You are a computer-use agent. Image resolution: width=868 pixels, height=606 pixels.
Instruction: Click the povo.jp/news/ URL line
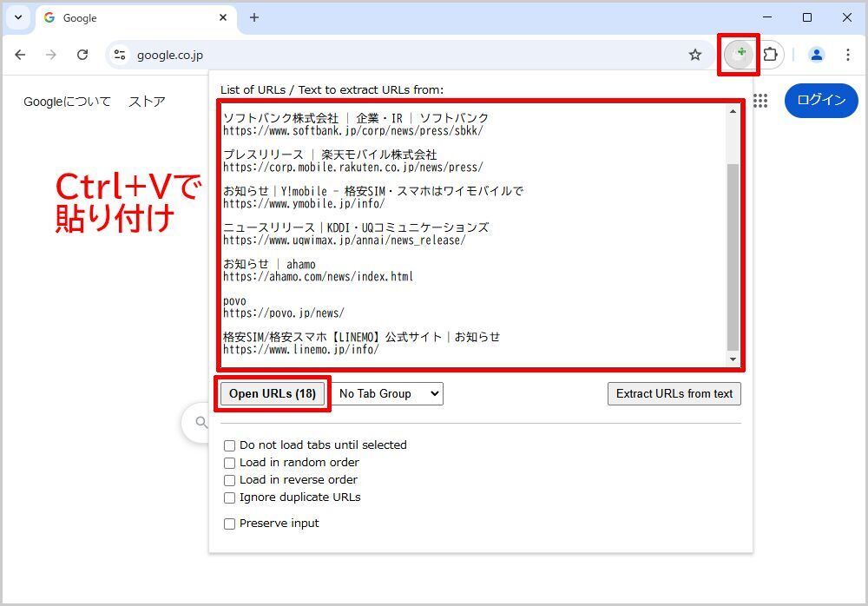click(284, 313)
